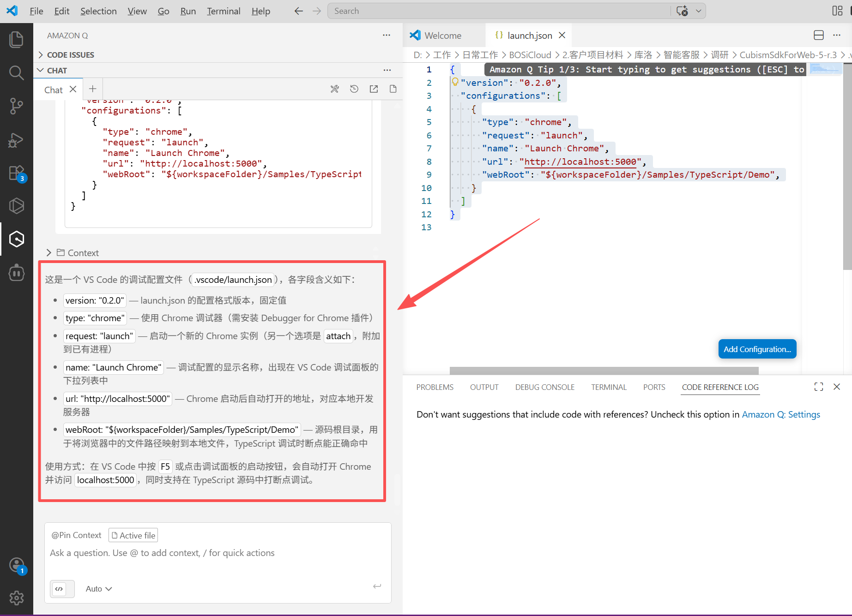Open the Amazon Q: Settings link

tap(781, 414)
